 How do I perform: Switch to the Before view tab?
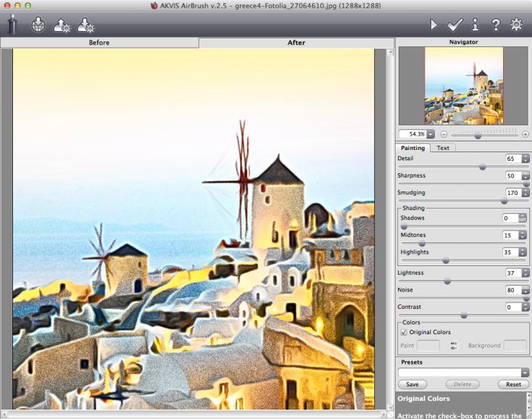(99, 43)
